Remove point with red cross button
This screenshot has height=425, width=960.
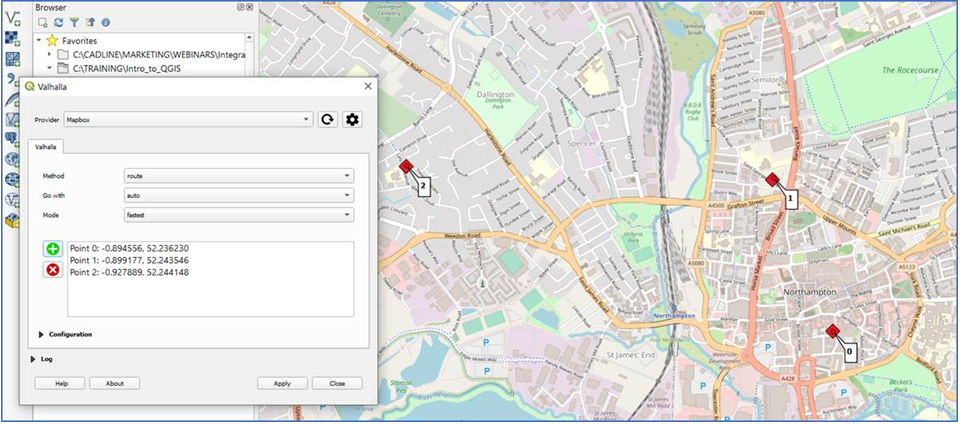pyautogui.click(x=53, y=269)
